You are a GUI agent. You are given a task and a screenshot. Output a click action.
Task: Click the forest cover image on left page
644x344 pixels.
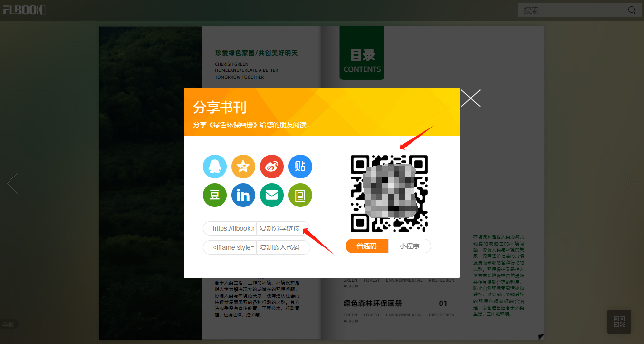151,183
